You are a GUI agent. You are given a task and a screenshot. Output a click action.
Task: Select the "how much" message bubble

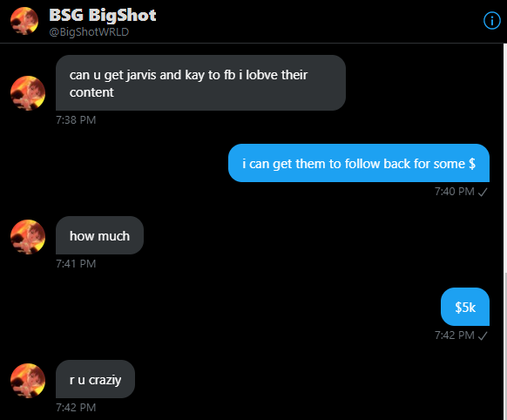pyautogui.click(x=99, y=235)
